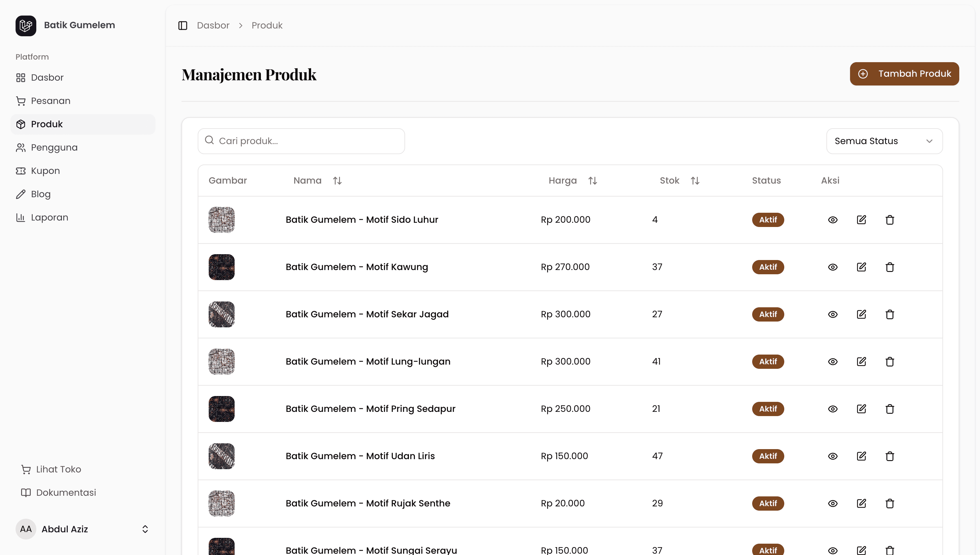980x555 pixels.
Task: View the Motif Rujak Senthe product
Action: pos(833,504)
